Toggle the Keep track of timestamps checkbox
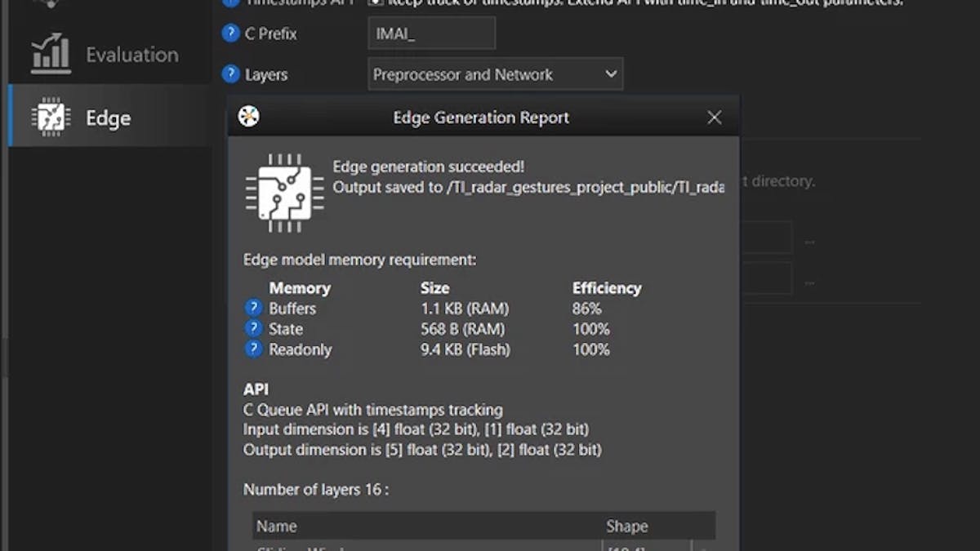 pyautogui.click(x=376, y=2)
